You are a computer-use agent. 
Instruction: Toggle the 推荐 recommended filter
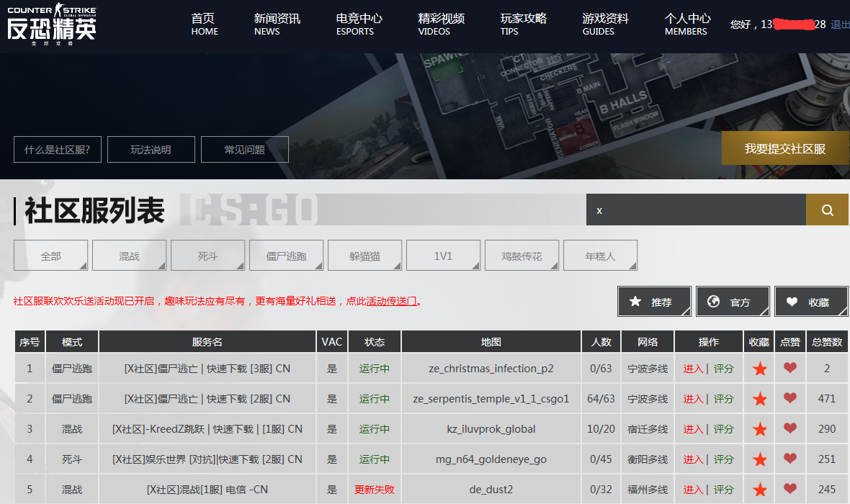pyautogui.click(x=654, y=302)
